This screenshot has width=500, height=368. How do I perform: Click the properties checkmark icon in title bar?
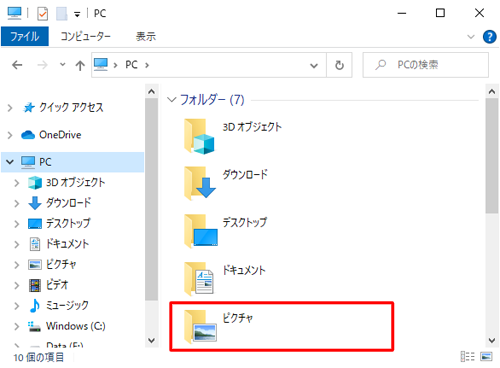coord(43,14)
